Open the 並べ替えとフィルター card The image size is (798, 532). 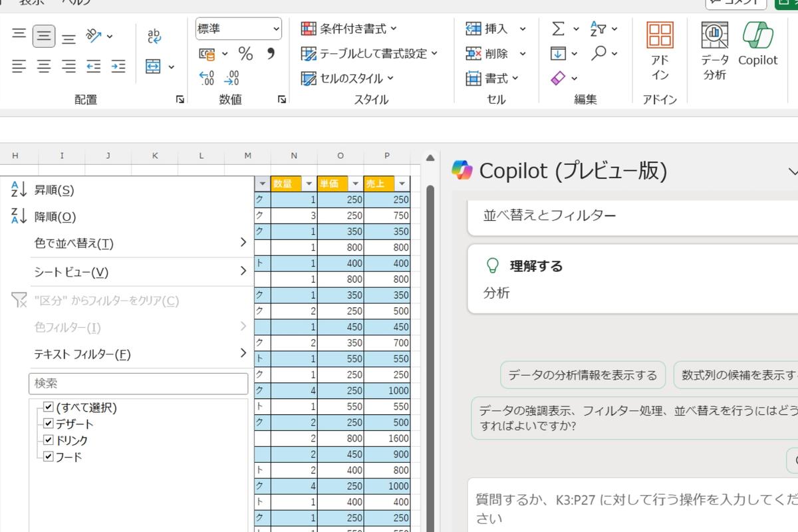[x=632, y=217]
